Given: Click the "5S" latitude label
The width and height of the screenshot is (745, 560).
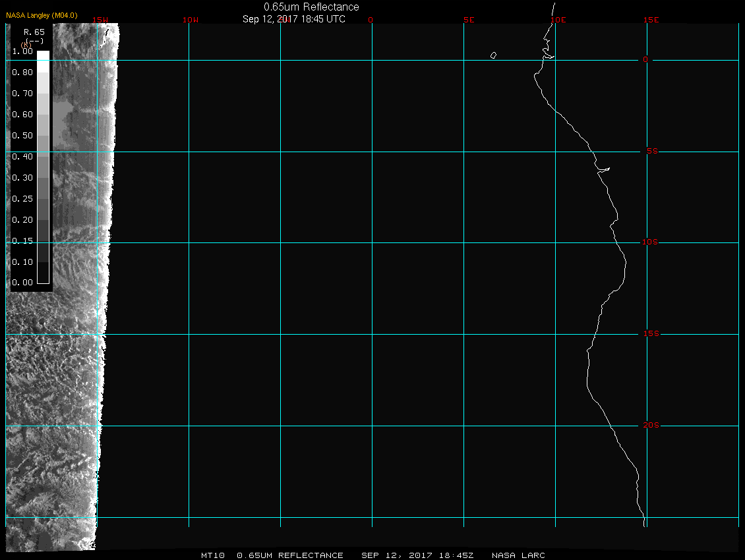Looking at the screenshot, I should 652,151.
